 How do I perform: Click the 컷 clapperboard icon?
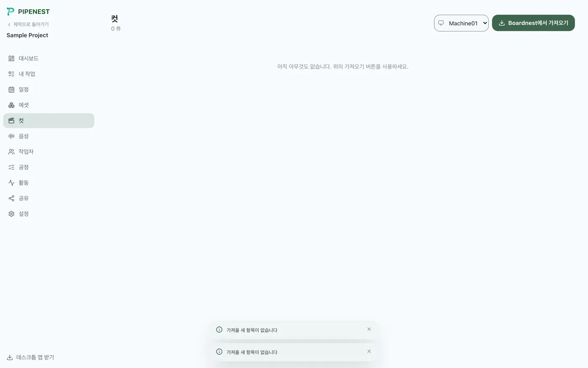point(11,121)
